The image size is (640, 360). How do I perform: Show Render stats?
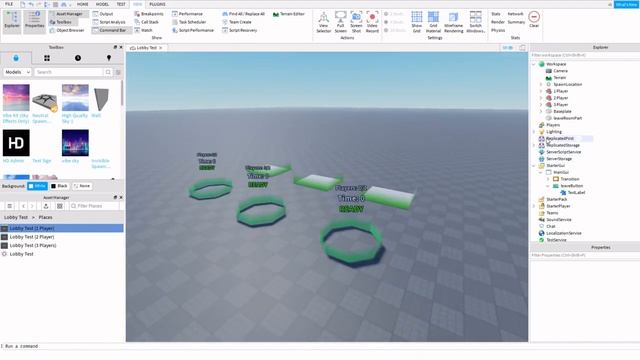(498, 22)
